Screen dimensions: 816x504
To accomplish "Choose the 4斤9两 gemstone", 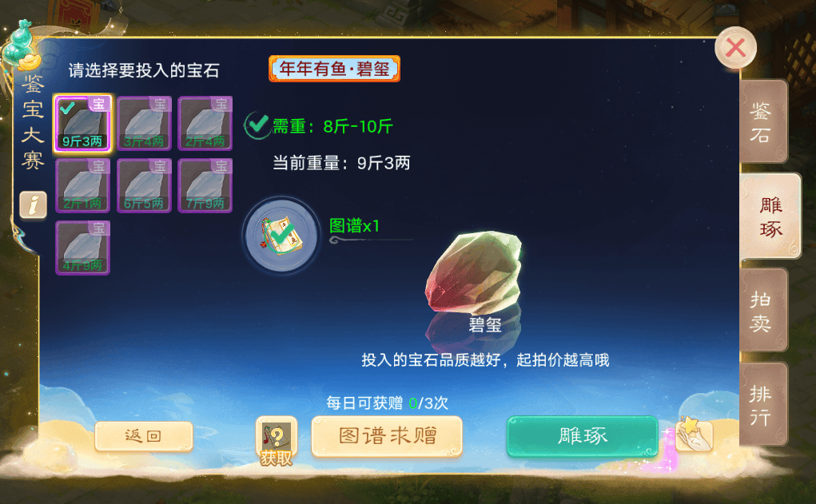I will tap(82, 248).
